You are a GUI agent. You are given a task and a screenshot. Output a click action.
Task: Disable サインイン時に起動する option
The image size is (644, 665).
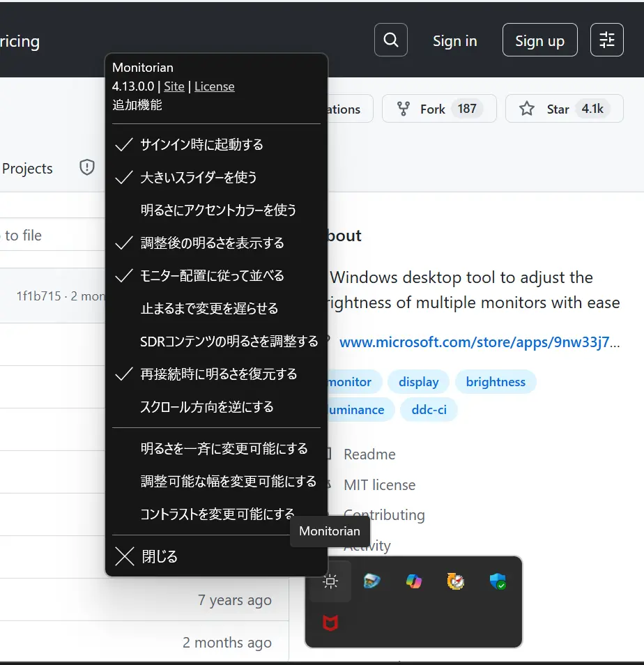[201, 145]
